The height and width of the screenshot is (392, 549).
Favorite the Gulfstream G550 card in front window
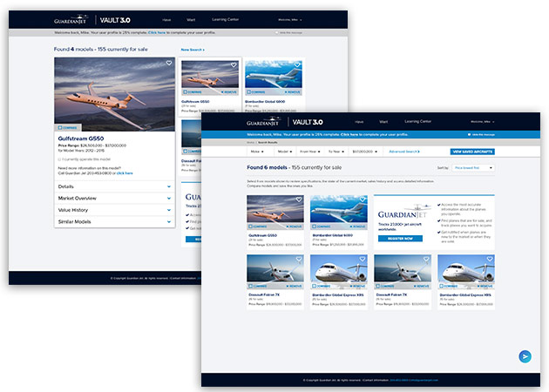pyautogui.click(x=299, y=199)
